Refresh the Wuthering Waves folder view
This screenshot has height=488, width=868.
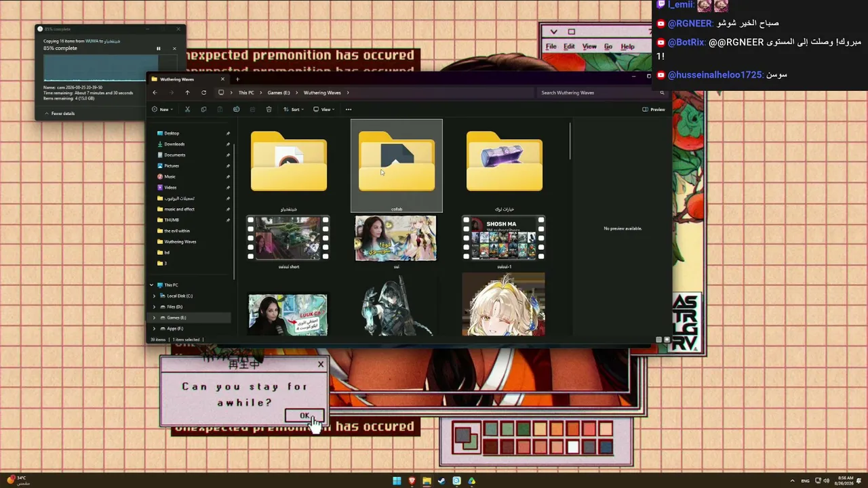(x=203, y=92)
